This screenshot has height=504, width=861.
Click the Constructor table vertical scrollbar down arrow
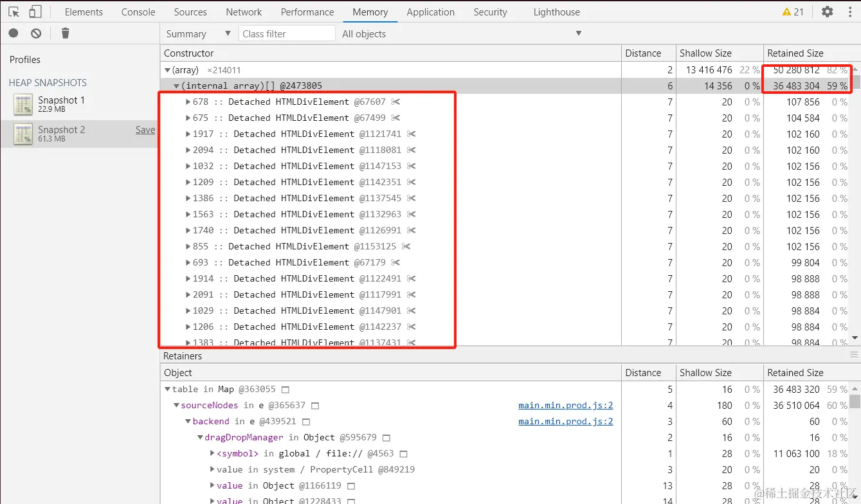(855, 337)
